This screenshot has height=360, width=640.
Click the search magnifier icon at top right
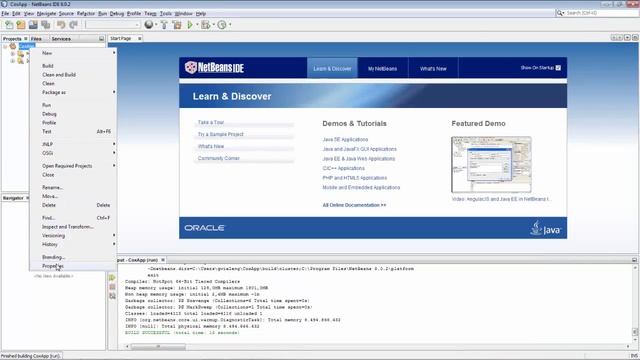(x=560, y=13)
